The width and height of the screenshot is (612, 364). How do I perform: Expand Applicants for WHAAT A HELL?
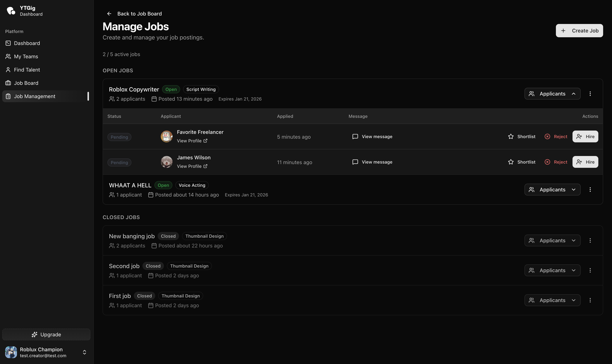[x=552, y=190]
